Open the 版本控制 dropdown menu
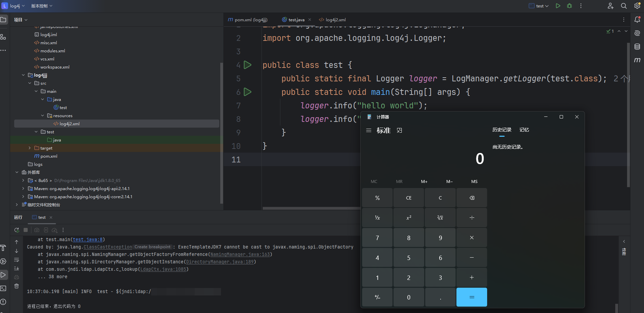644x313 pixels. click(x=42, y=6)
